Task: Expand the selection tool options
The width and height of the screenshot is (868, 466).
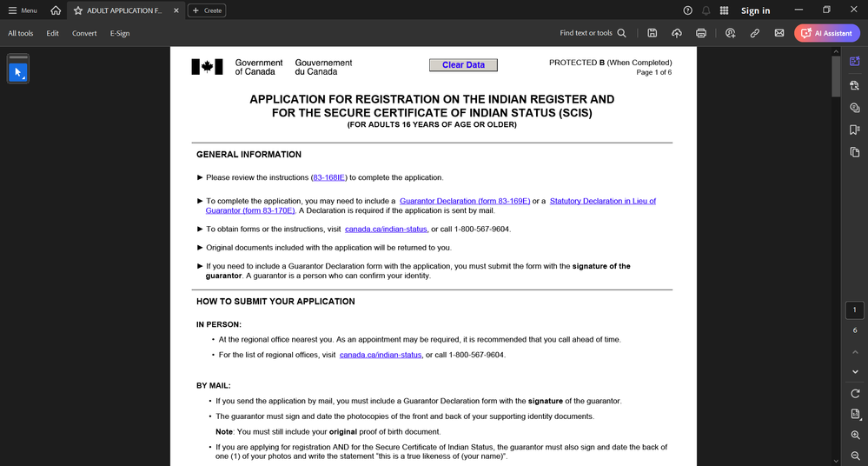Action: tap(23, 77)
